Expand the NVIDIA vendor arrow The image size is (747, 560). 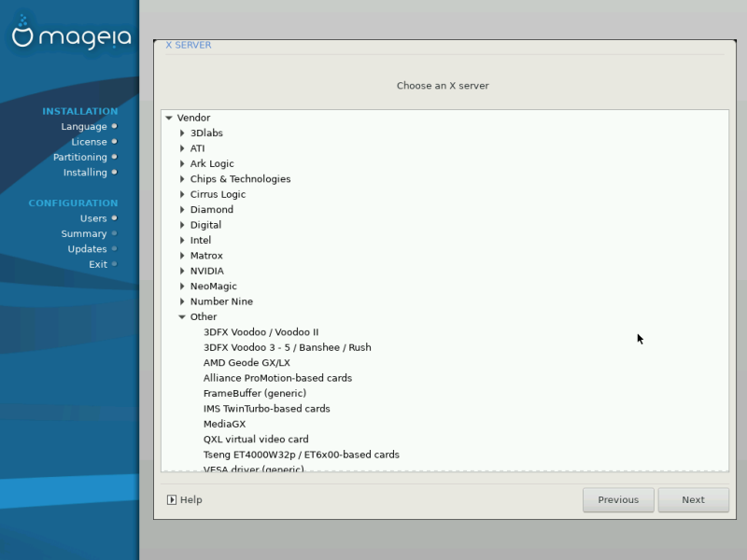click(x=182, y=271)
